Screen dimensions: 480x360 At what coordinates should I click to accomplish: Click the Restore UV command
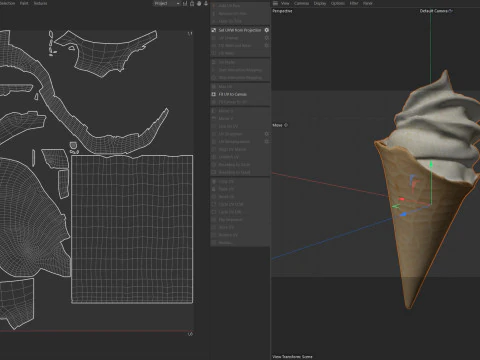[225, 235]
